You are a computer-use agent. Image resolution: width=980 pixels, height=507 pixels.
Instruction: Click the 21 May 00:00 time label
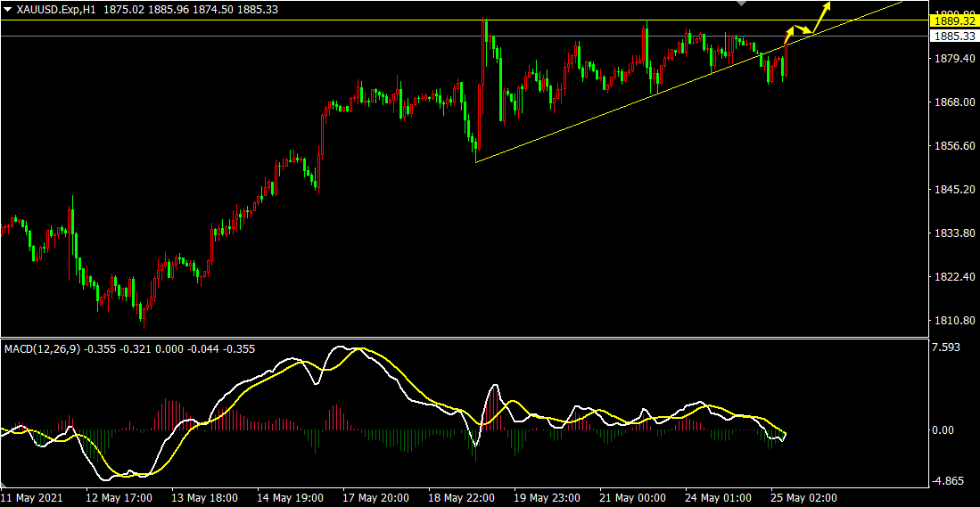[x=633, y=497]
